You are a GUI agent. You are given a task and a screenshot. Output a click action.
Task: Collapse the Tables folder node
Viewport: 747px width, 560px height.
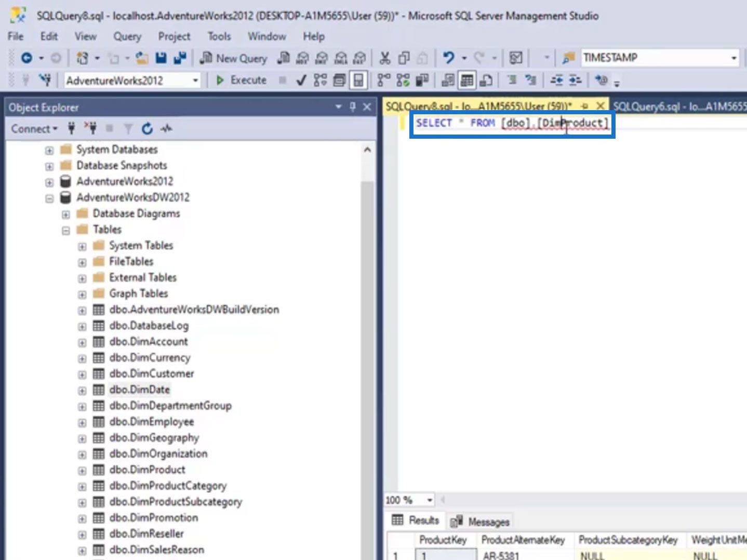66,231
